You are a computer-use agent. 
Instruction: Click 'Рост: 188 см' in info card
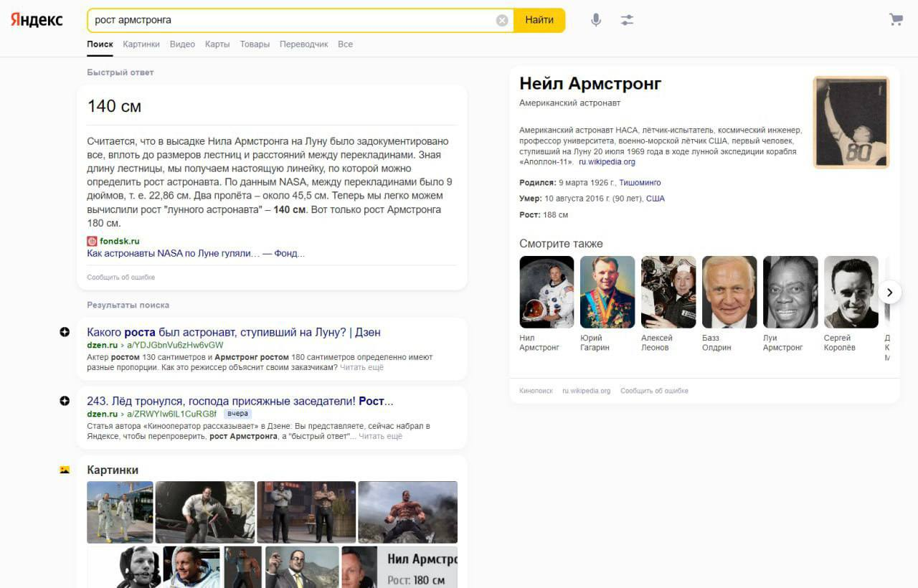(544, 214)
